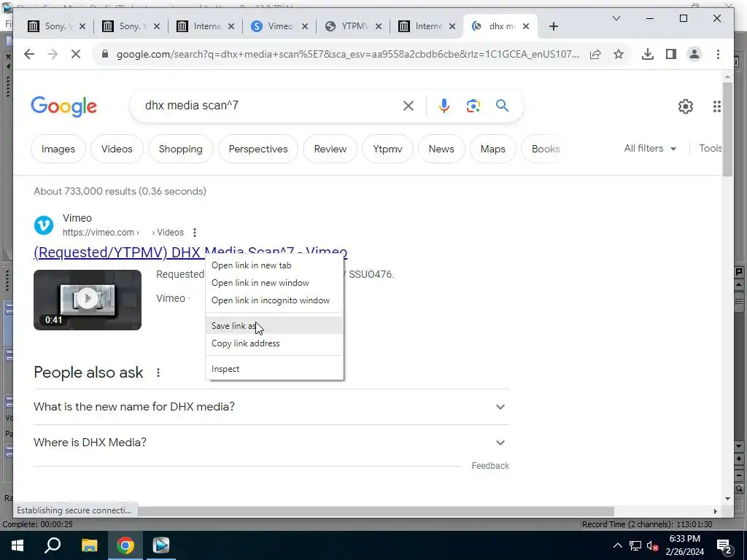Choose Save link as

click(274, 326)
